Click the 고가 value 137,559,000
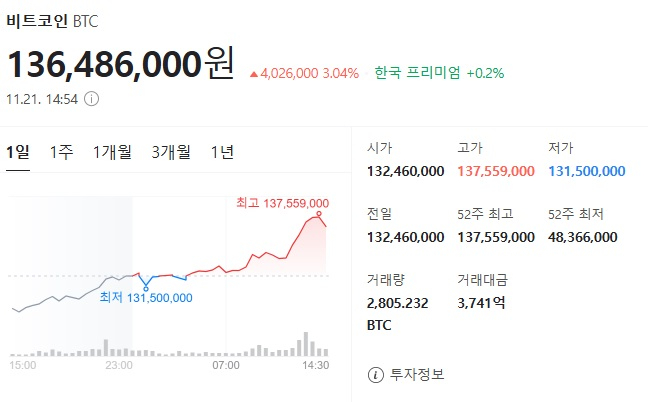The image size is (648, 402). point(496,171)
